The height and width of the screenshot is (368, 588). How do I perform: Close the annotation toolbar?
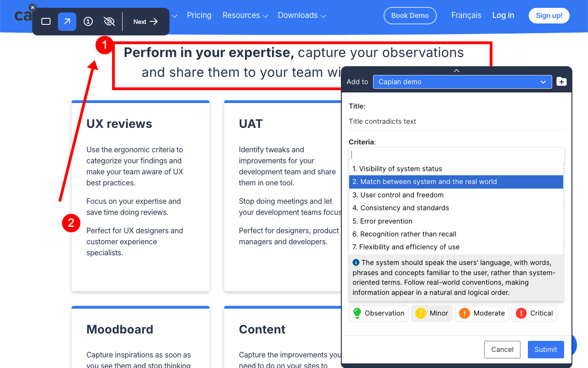coord(32,7)
